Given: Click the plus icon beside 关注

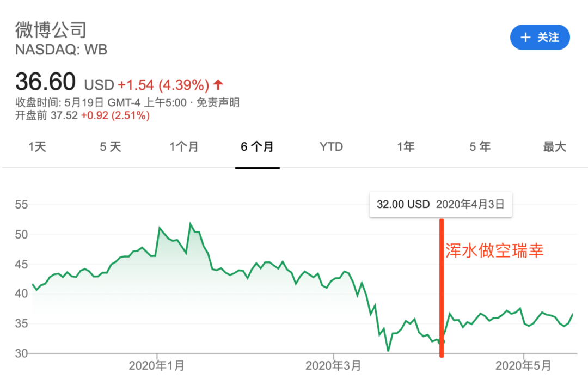Looking at the screenshot, I should pyautogui.click(x=525, y=38).
